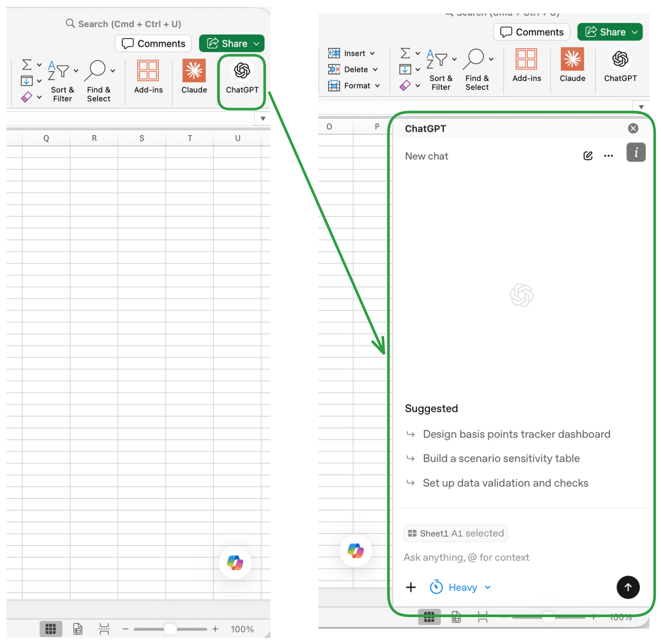Click AutoSum sigma icon in right window
Screen dimensions: 661x644
tap(405, 53)
